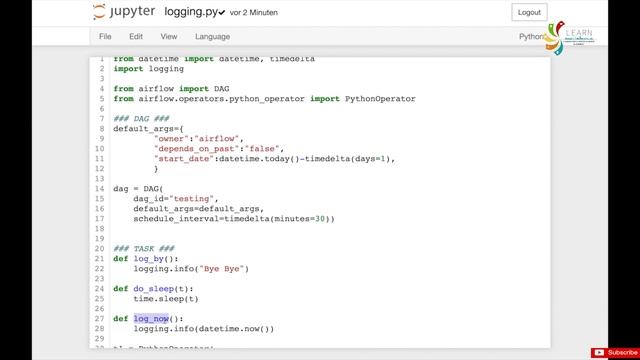This screenshot has width=640, height=360.
Task: Click the "owner":"airflow" entry
Action: pos(199,139)
